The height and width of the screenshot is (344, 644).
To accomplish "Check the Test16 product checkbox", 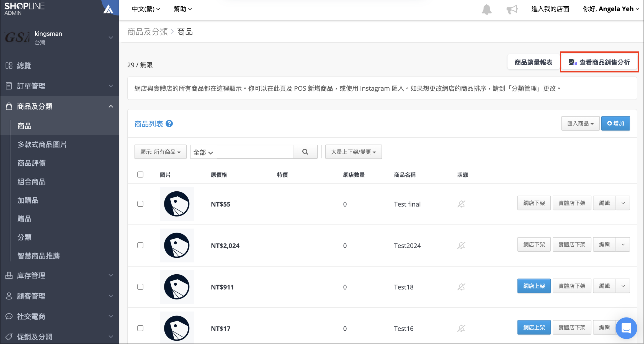I will pyautogui.click(x=140, y=329).
